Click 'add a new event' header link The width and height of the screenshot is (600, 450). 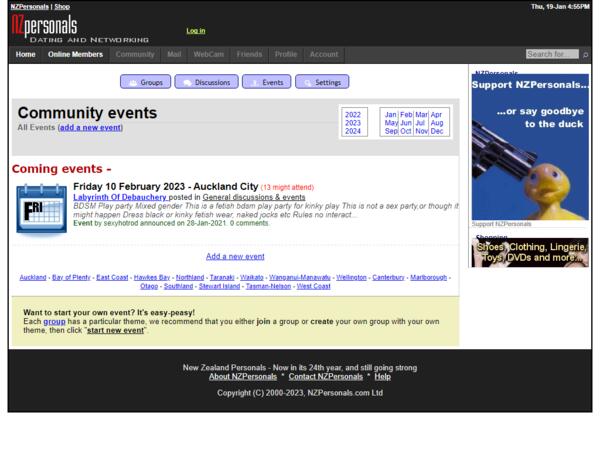91,127
